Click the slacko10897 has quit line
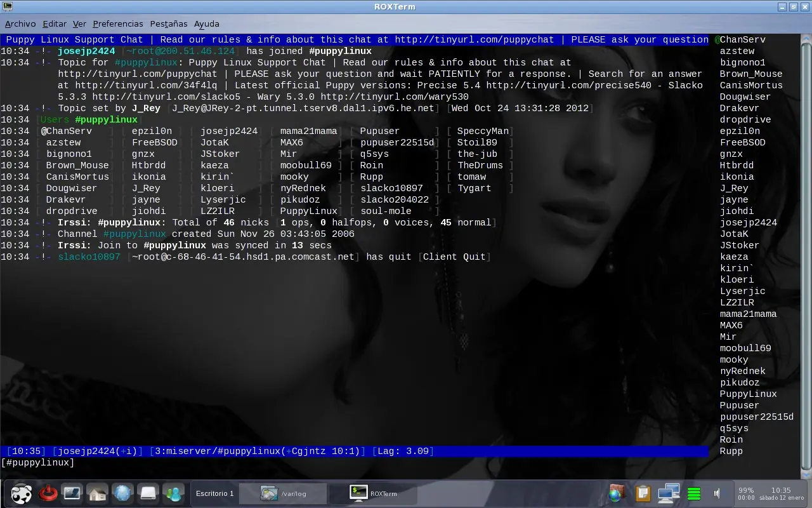 [x=246, y=257]
